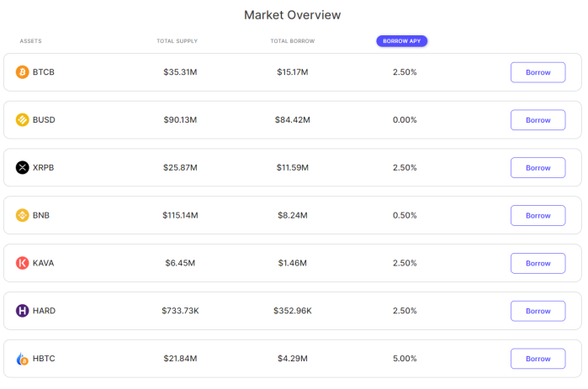Click Borrow in the BNB row
Image resolution: width=588 pixels, height=389 pixels.
538,216
